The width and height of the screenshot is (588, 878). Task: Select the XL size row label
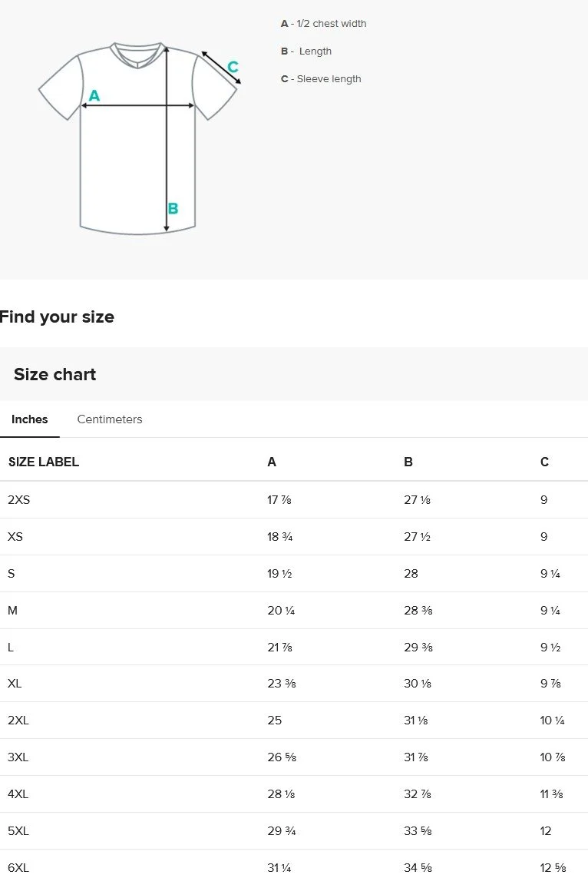(15, 684)
